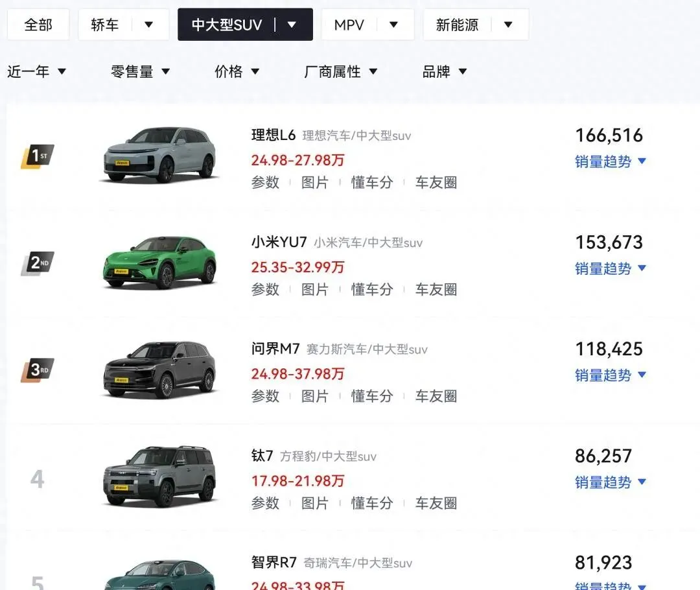Open the 厂商属性 filter dropdown
The image size is (700, 590).
[x=341, y=71]
